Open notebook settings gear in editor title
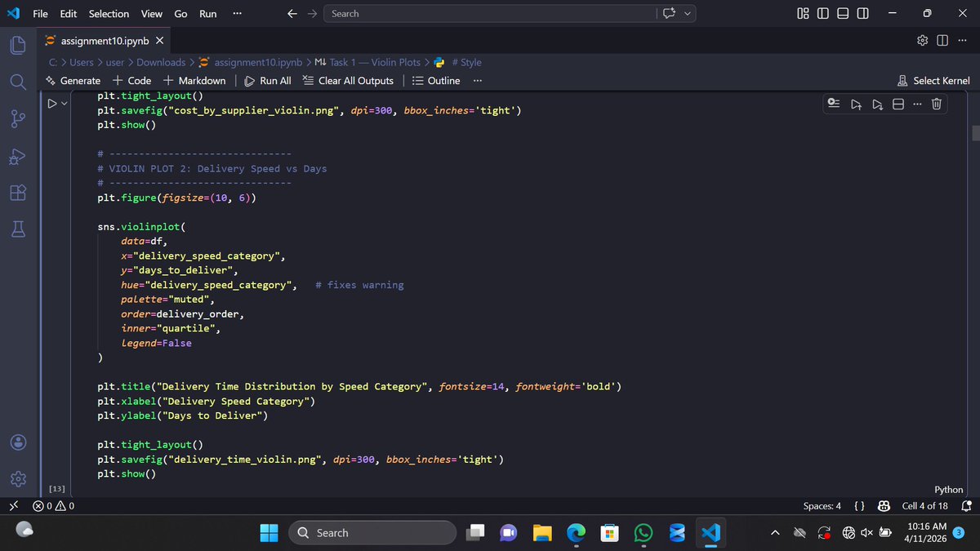This screenshot has width=980, height=551. 923,41
